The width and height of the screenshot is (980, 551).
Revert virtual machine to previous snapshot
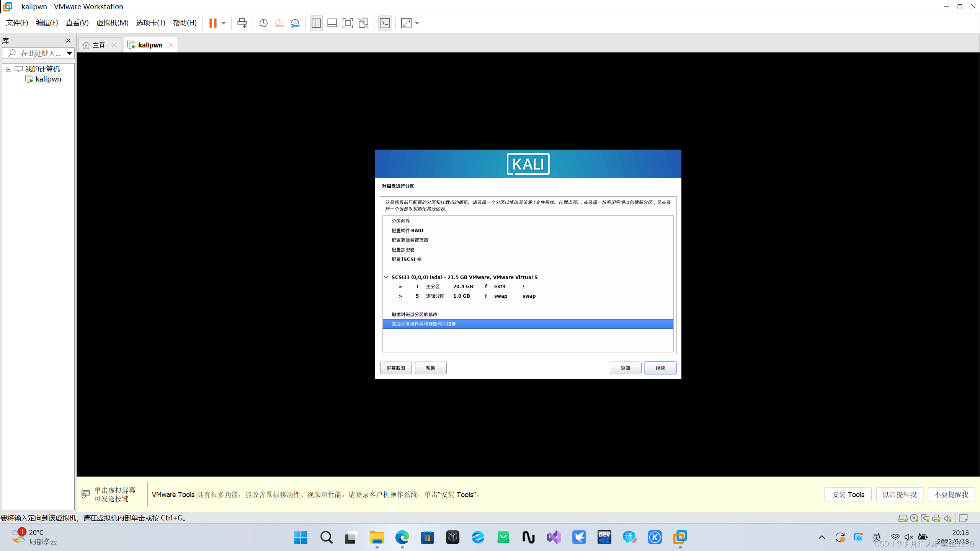tap(279, 23)
